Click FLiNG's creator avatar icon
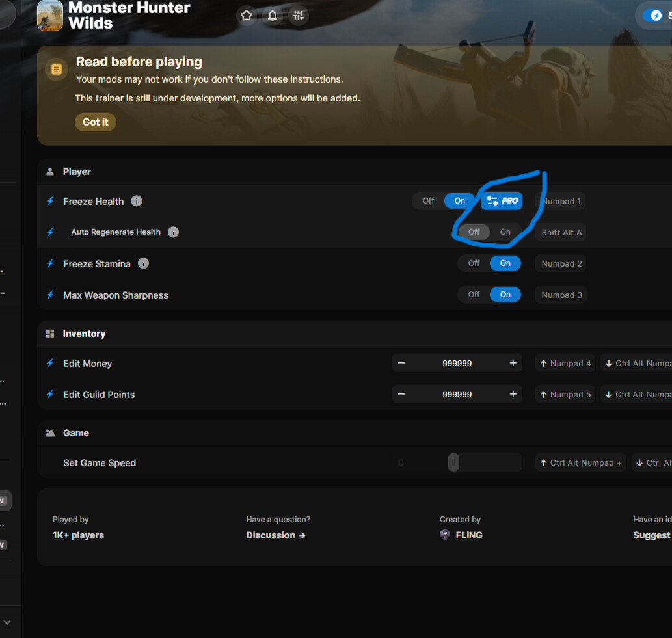Image resolution: width=672 pixels, height=638 pixels. (x=444, y=535)
